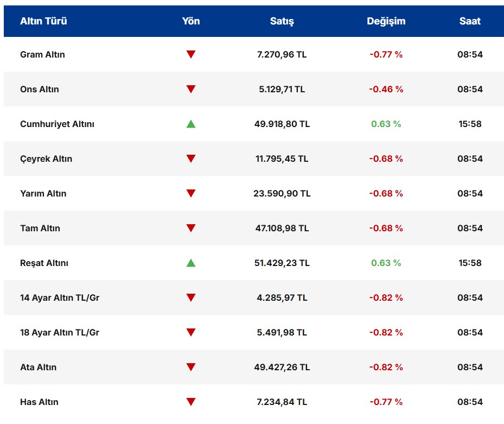Viewport: 504px width, 424px height.
Task: Click the red down arrow for Ata Altın
Action: click(190, 367)
